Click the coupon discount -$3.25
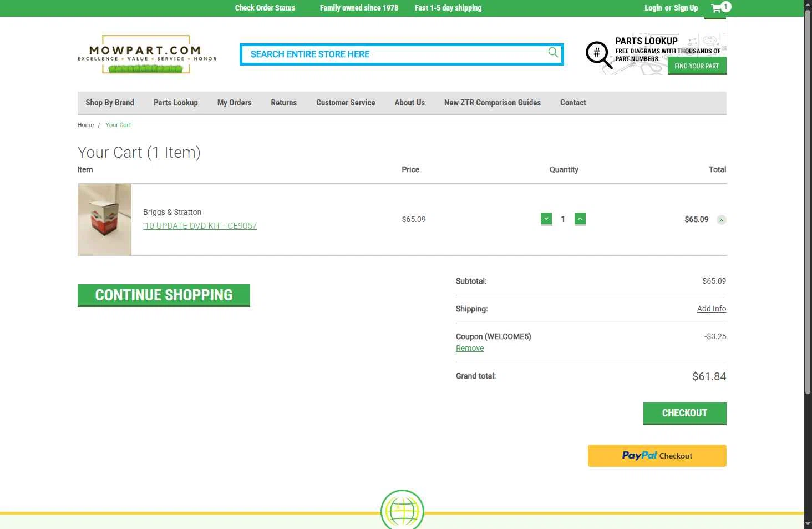This screenshot has height=529, width=812. tap(715, 336)
